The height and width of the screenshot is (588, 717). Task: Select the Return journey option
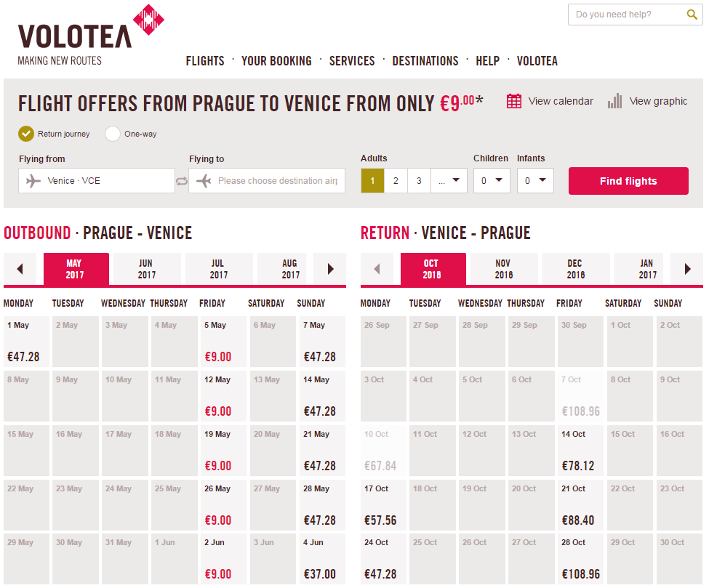[x=26, y=134]
